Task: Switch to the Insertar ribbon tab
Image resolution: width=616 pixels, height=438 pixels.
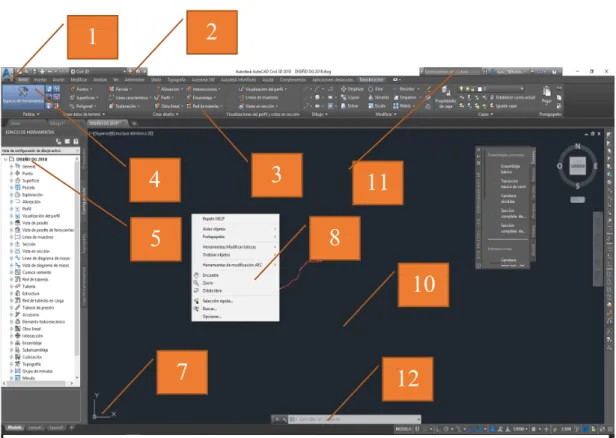Action: click(40, 80)
